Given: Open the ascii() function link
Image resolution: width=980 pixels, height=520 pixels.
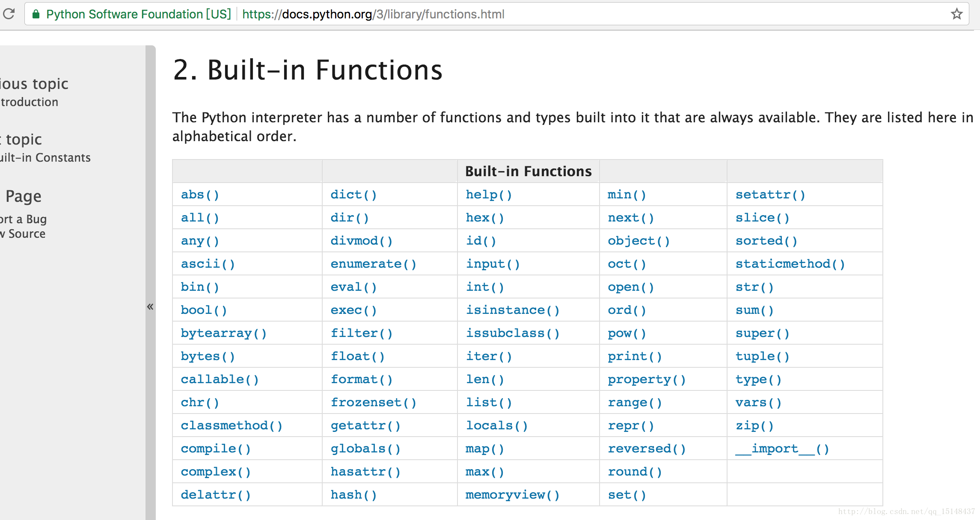Looking at the screenshot, I should click(x=208, y=264).
